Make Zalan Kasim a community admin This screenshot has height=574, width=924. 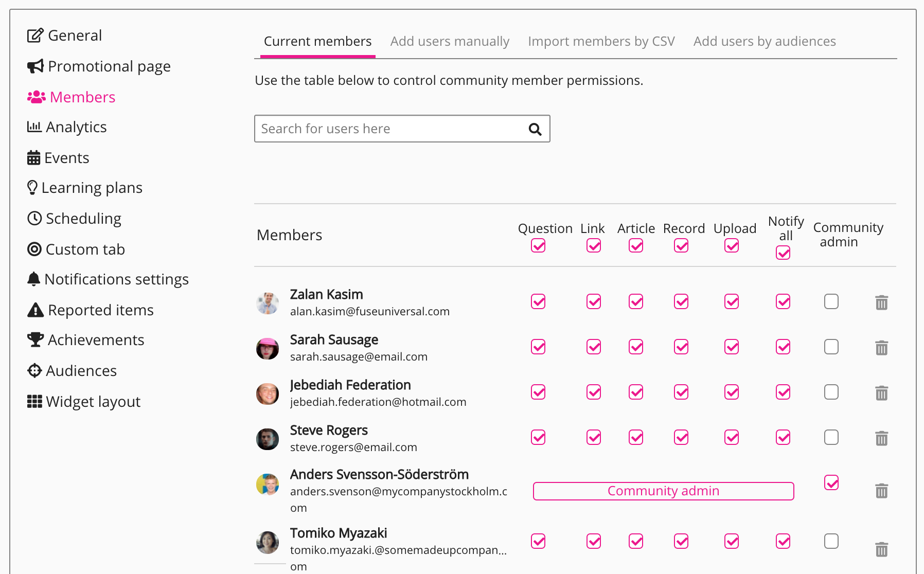pos(831,301)
